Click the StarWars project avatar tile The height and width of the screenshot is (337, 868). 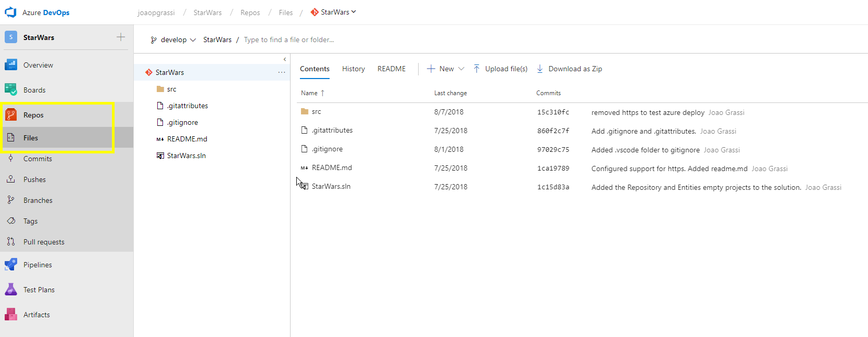point(11,37)
